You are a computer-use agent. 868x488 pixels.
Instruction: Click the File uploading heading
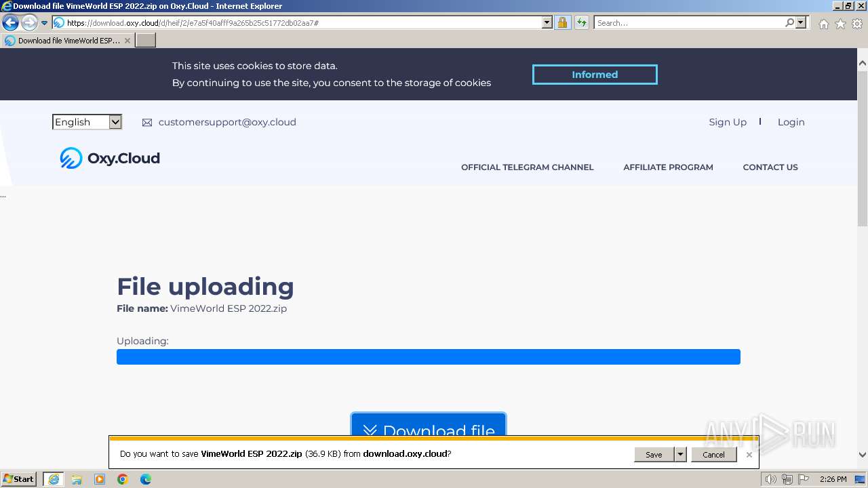pyautogui.click(x=205, y=287)
